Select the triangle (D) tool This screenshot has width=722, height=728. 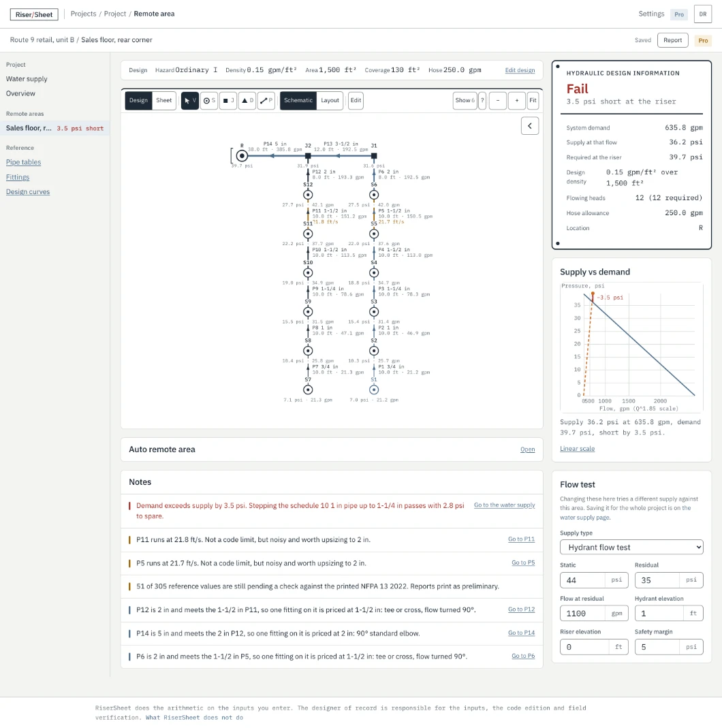click(x=247, y=101)
